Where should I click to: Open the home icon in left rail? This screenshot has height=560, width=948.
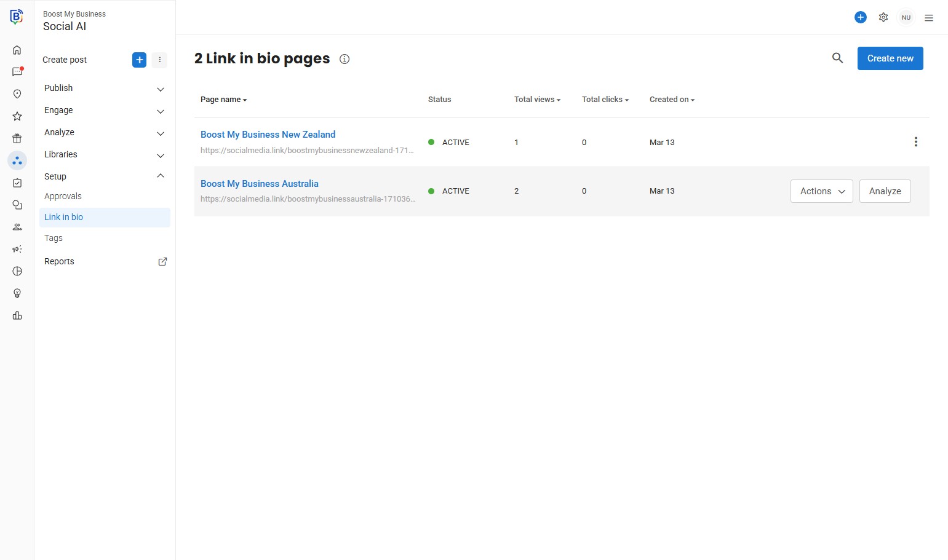[x=17, y=50]
